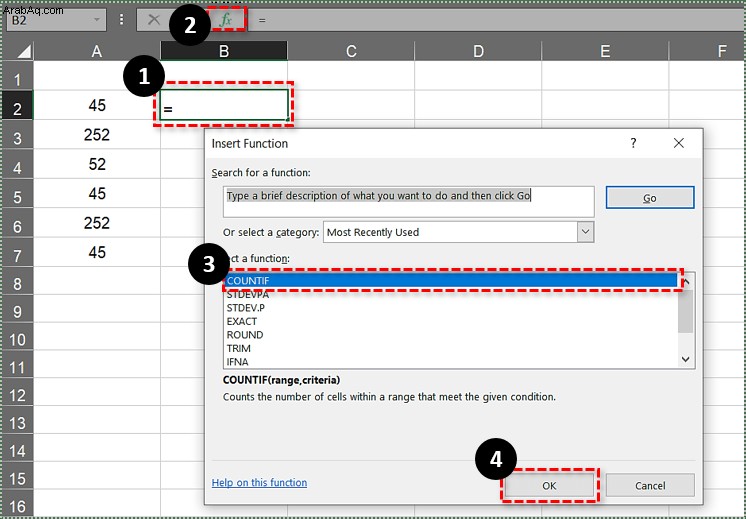This screenshot has width=746, height=519.
Task: Select ROUND in the function list
Action: 451,335
